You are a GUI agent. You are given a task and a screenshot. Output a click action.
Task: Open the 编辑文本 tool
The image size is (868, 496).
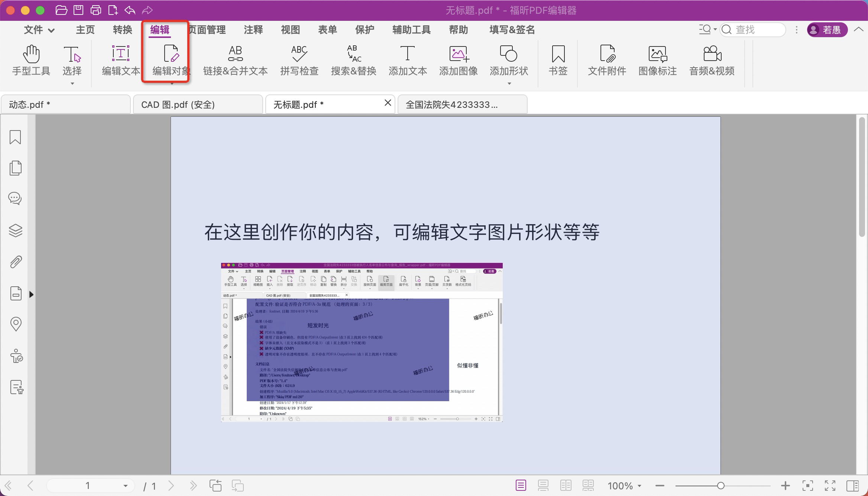point(120,61)
